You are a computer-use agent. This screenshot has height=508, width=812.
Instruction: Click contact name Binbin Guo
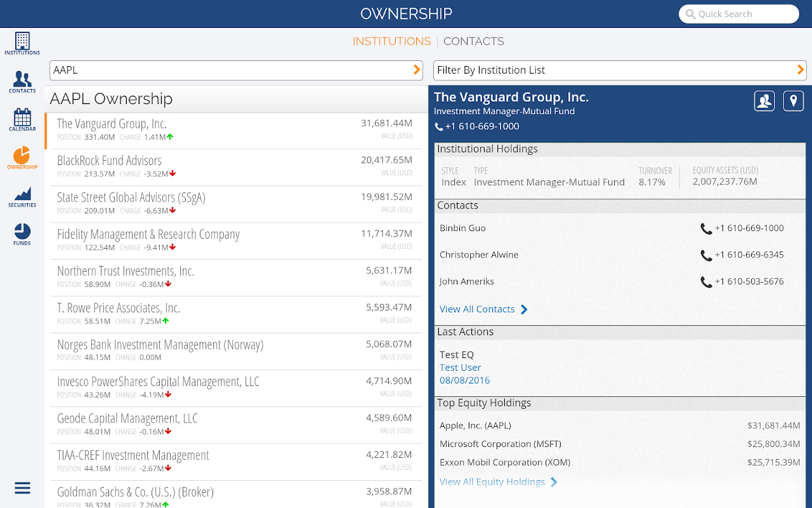coord(462,228)
